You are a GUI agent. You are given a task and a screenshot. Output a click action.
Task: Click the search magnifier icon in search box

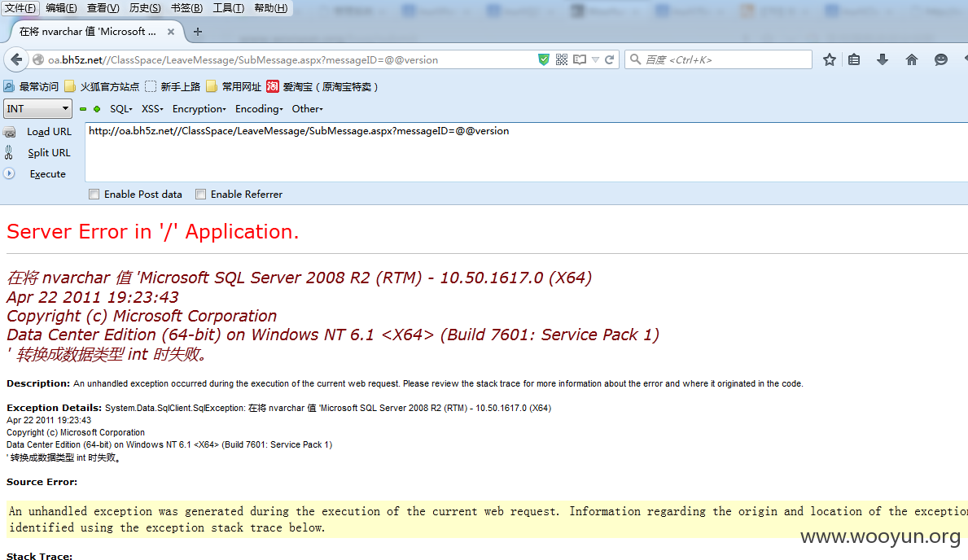[635, 59]
